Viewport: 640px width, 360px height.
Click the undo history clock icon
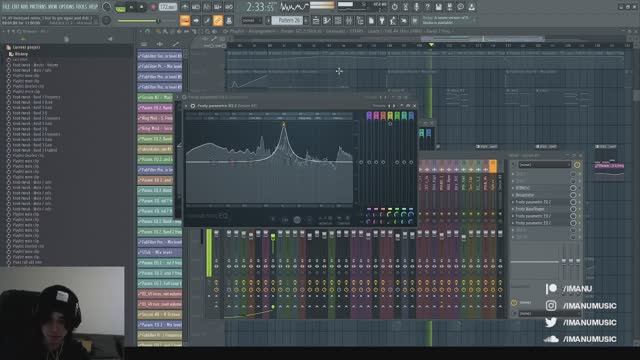[394, 7]
